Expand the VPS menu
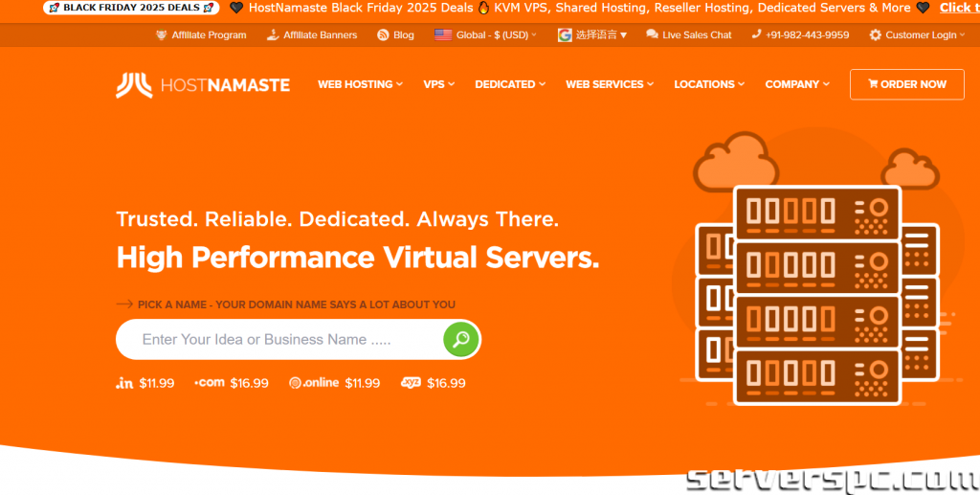 pos(438,84)
